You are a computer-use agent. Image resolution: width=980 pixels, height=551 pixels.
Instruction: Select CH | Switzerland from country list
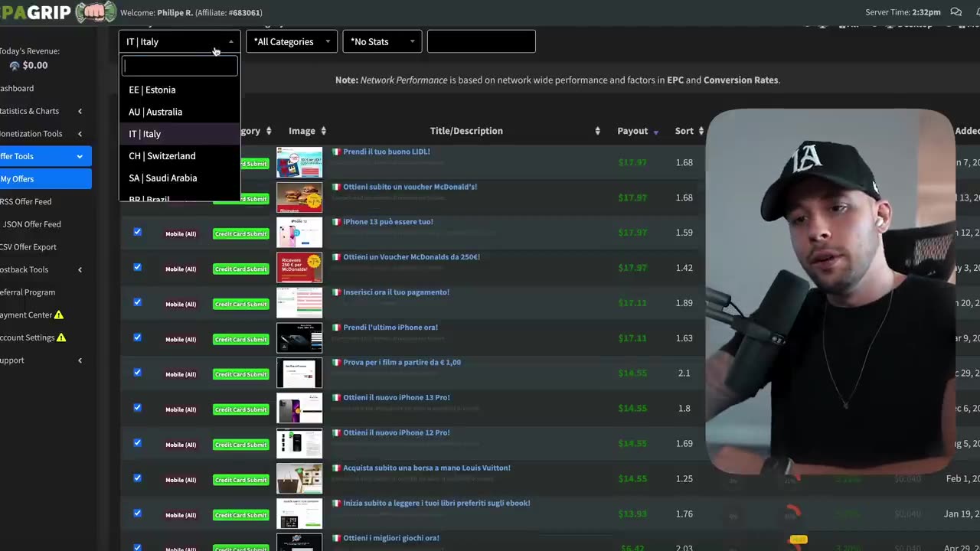pyautogui.click(x=179, y=156)
